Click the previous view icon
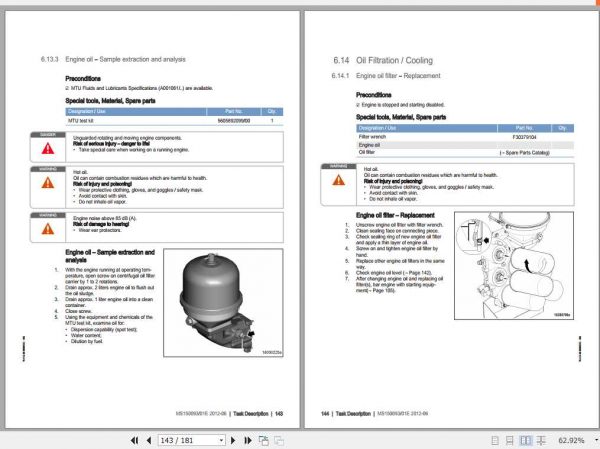The height and width of the screenshot is (449, 600). click(x=264, y=441)
